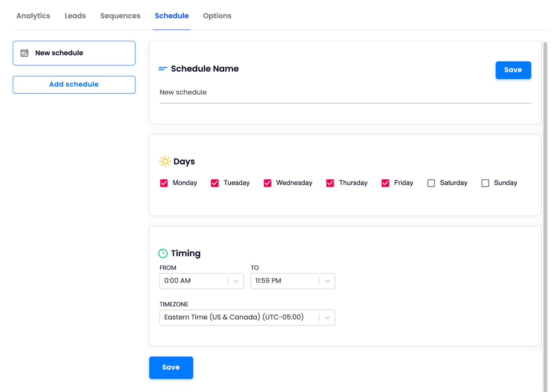Viewport: 560px width, 392px height.
Task: Click the Add schedule button
Action: (74, 84)
